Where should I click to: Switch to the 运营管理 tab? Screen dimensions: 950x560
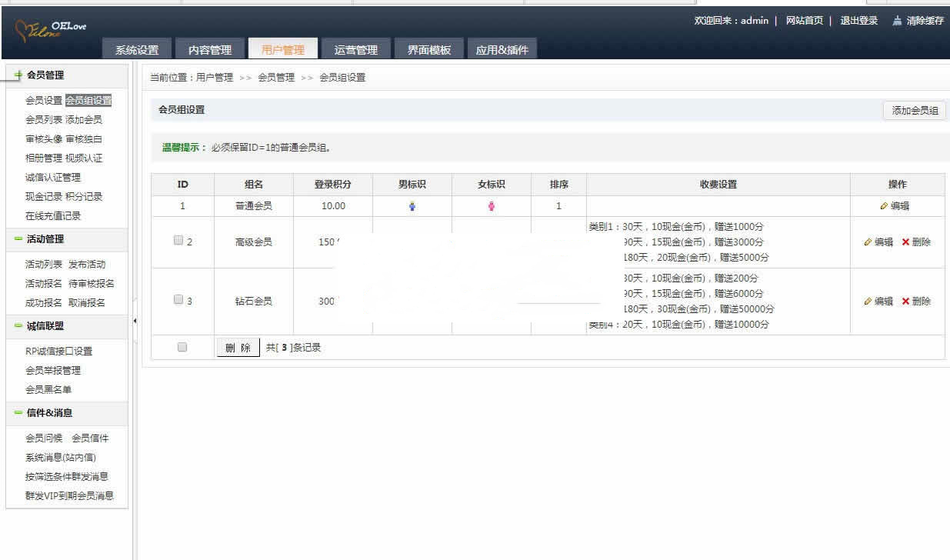pos(355,50)
